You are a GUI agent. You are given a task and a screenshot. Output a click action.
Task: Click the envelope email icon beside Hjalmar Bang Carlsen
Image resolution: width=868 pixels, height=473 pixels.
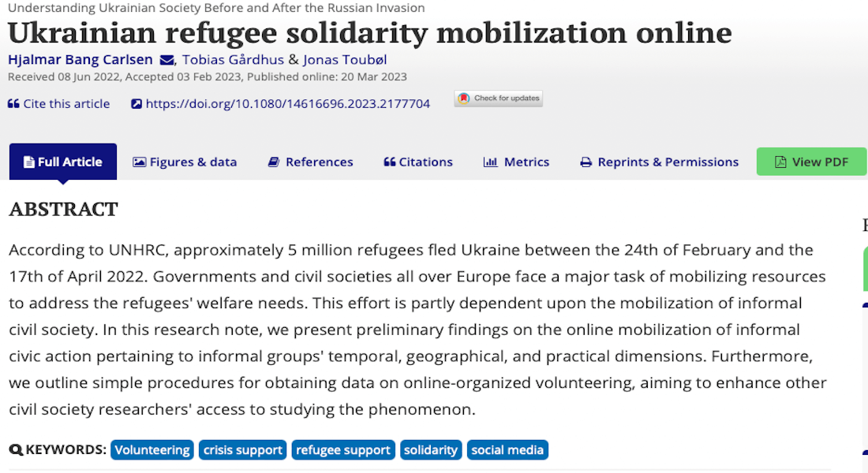166,60
